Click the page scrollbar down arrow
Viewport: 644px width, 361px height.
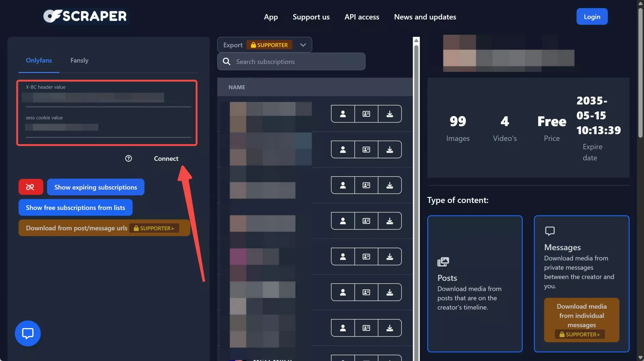[x=640, y=358]
